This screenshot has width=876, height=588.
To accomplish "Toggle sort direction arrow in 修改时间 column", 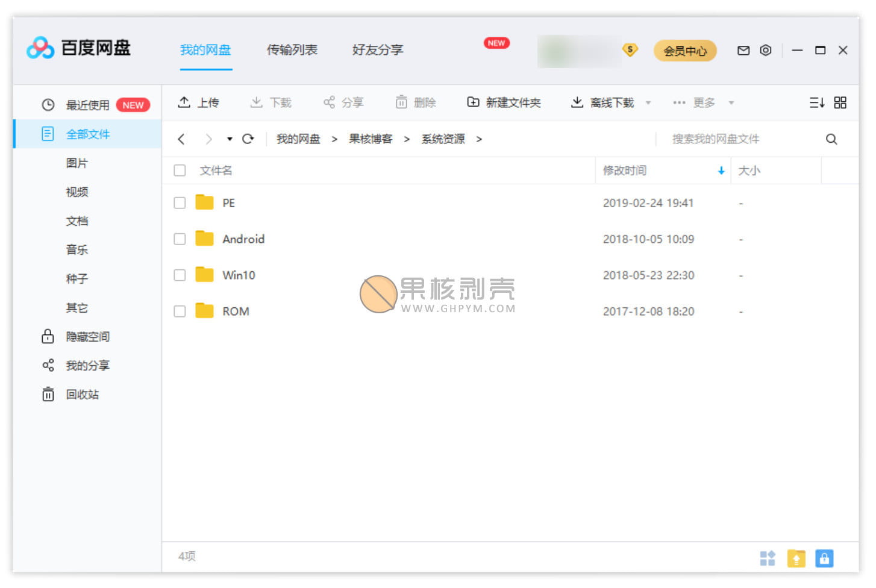I will click(721, 171).
